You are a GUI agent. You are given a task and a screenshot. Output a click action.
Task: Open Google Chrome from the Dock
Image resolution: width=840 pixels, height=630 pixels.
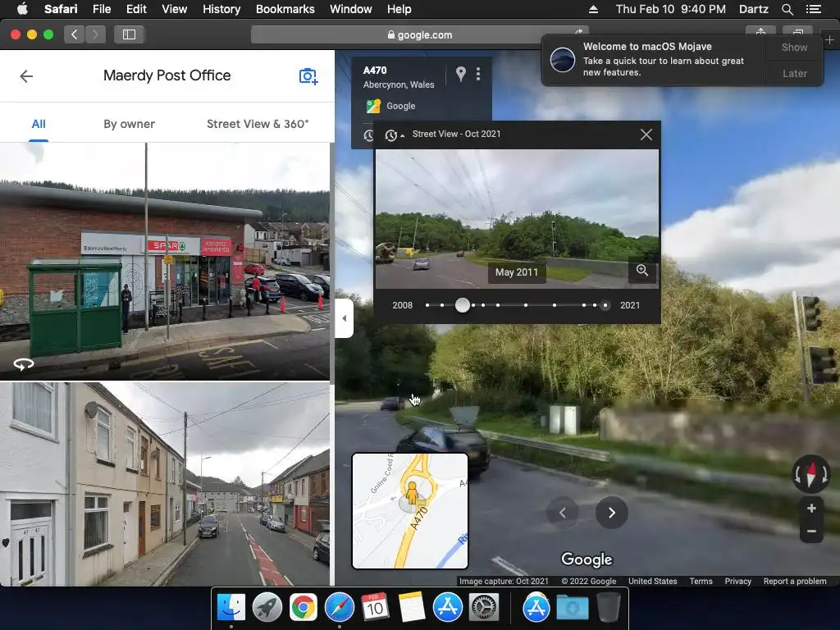pyautogui.click(x=304, y=608)
